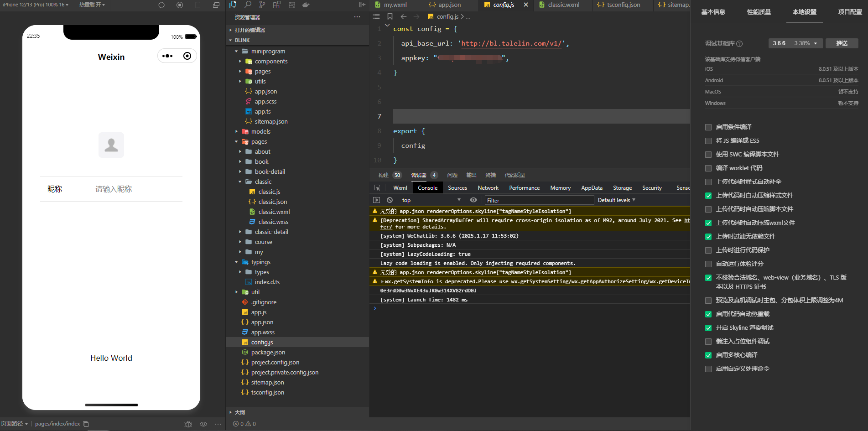Switch to the 问题 panel tab

click(x=452, y=175)
